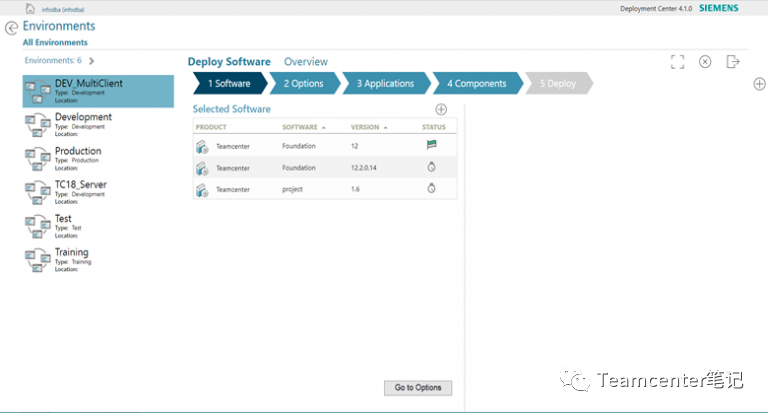Click the flag status icon for Foundation 12
Image resolution: width=768 pixels, height=413 pixels.
coord(432,146)
